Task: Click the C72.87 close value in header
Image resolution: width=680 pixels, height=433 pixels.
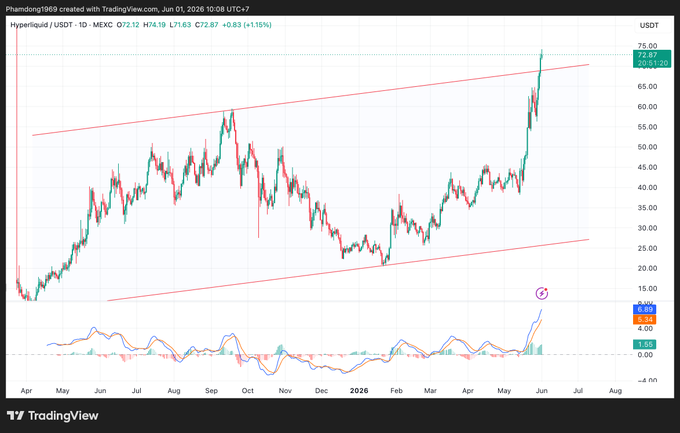Action: click(206, 25)
